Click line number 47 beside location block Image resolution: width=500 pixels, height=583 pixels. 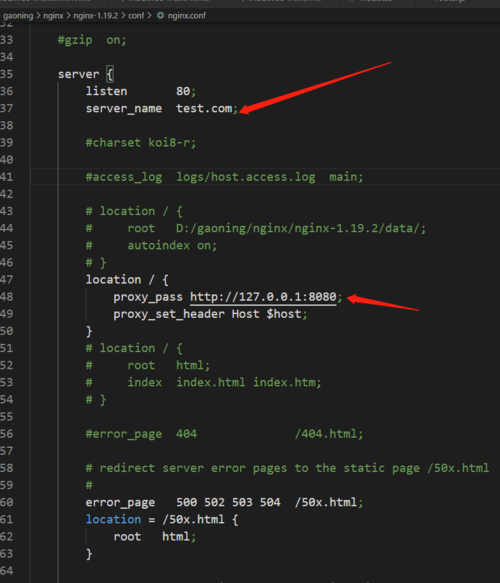7,280
